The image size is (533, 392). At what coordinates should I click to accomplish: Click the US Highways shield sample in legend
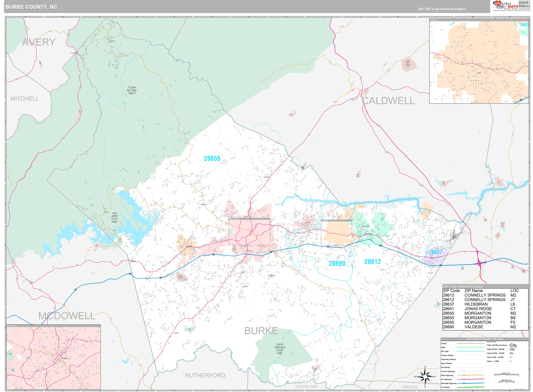(464, 379)
